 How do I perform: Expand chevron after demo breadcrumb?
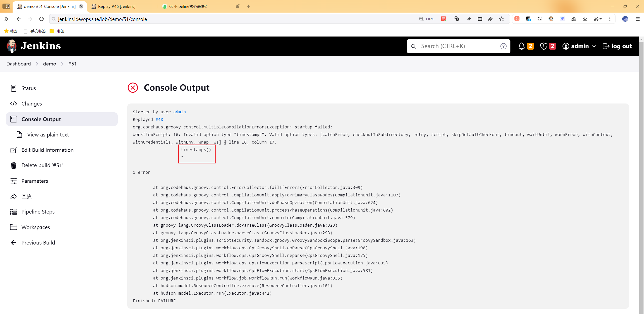click(x=62, y=64)
